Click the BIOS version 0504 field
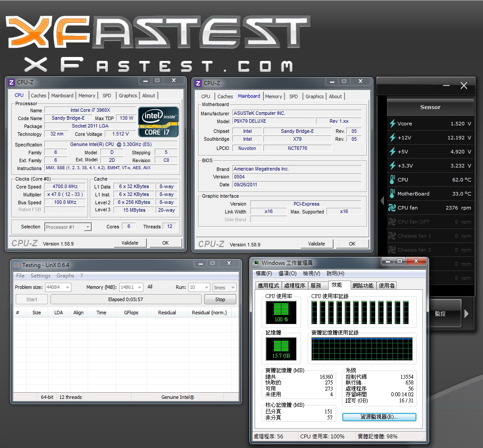 coord(297,177)
